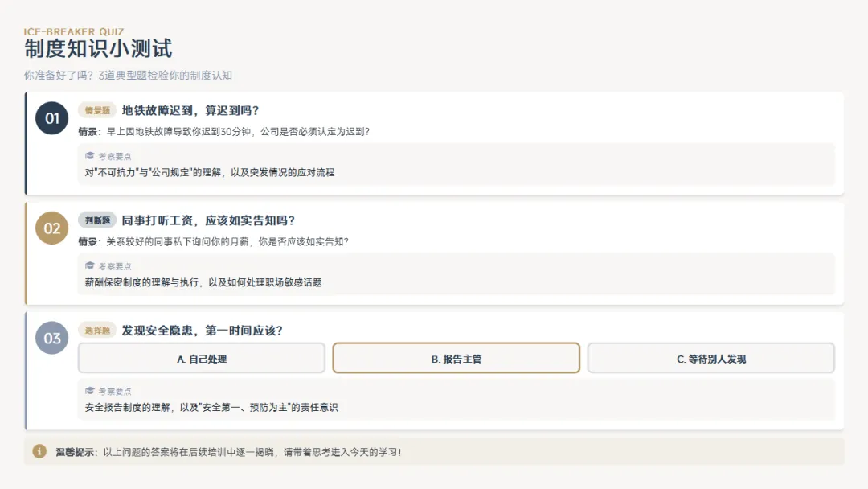Open question title 同事打听工资，应该如实告知吗？
The height and width of the screenshot is (489, 868).
click(x=208, y=220)
